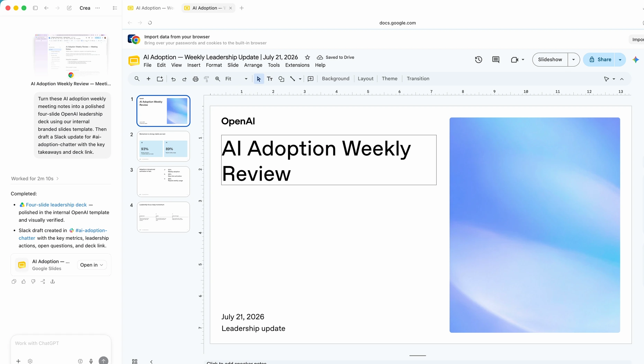Open the comments panel icon
The height and width of the screenshot is (364, 644).
[x=496, y=60]
